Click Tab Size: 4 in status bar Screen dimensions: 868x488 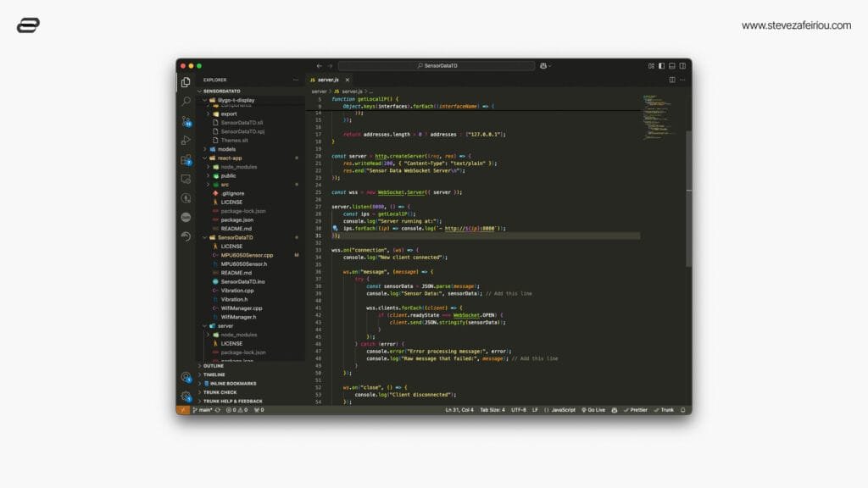coord(492,410)
